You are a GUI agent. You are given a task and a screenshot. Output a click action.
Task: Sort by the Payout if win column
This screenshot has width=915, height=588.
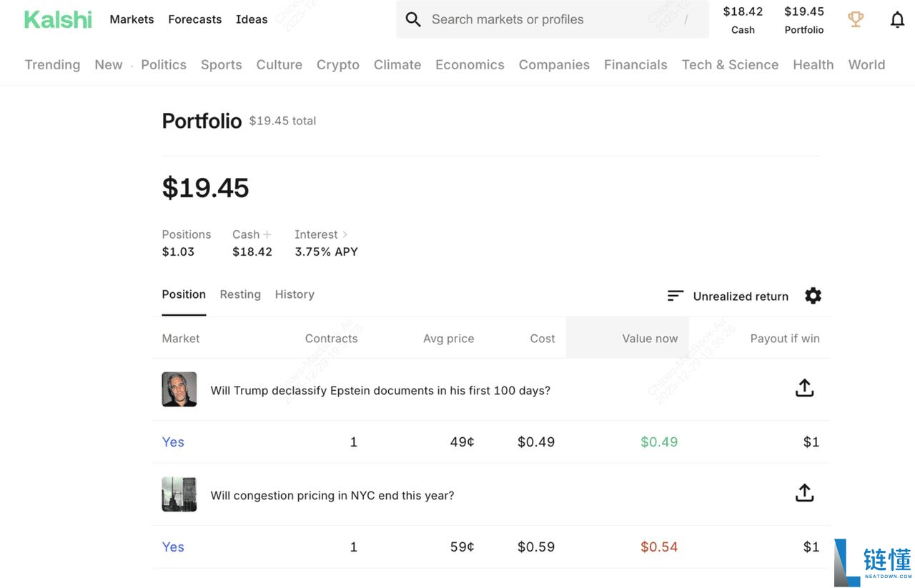(x=785, y=339)
